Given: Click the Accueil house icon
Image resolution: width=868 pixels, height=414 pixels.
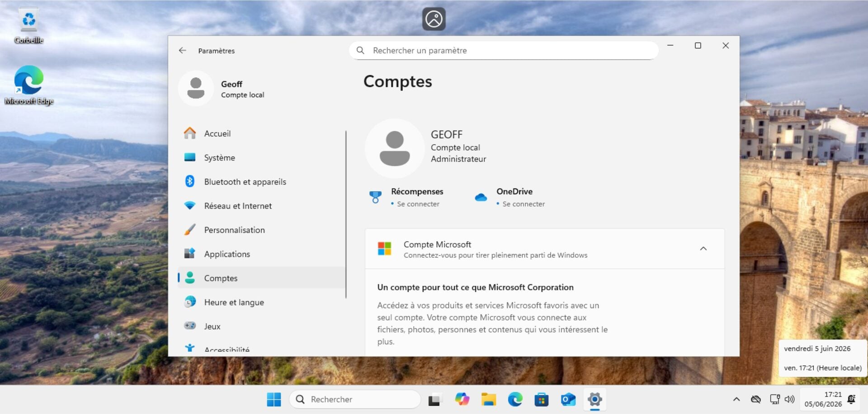Looking at the screenshot, I should point(190,133).
